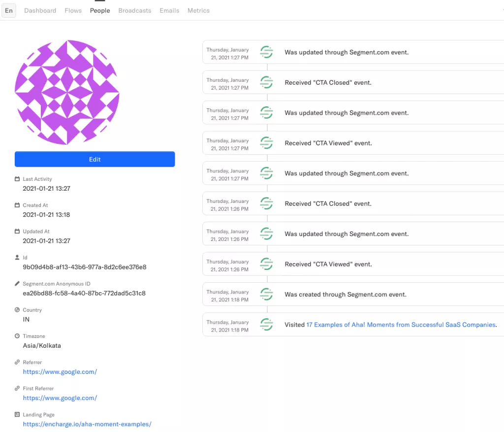The width and height of the screenshot is (504, 432).
Task: Click Segment icon on the 'Visited' event
Action: point(266,324)
